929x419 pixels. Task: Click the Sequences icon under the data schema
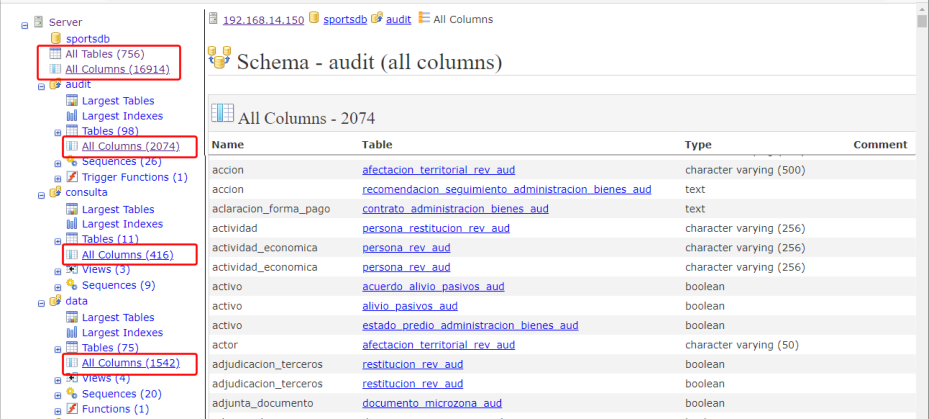pos(72,394)
